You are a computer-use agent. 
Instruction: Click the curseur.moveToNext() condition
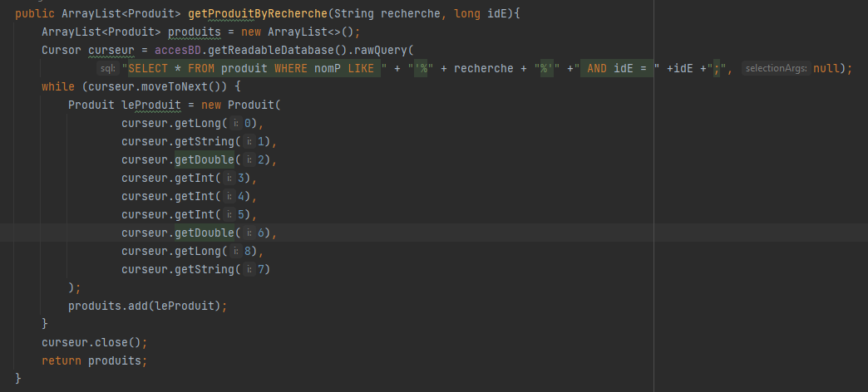(155, 87)
